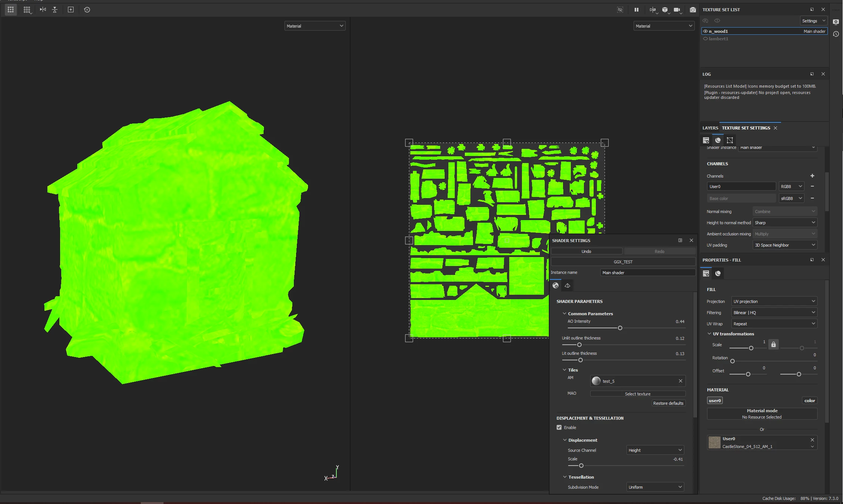Collapse the Common Parameters section
843x504 pixels.
[x=564, y=314]
